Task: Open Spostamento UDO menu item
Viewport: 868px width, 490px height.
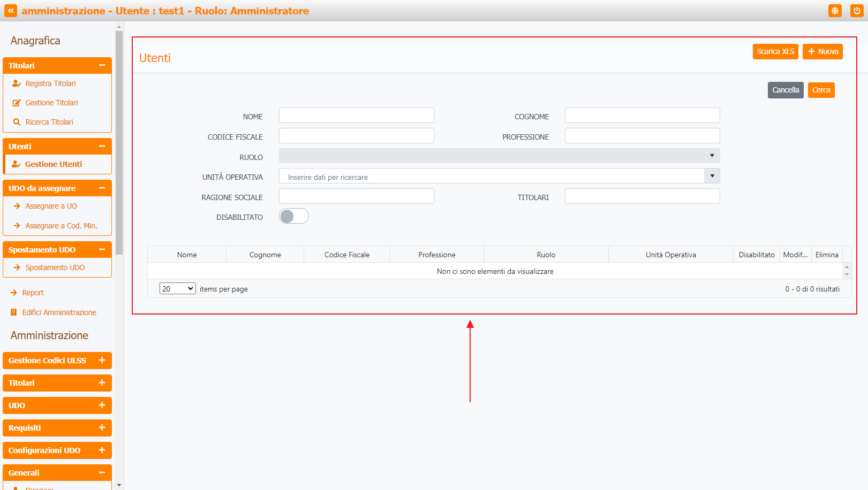Action: [x=55, y=267]
